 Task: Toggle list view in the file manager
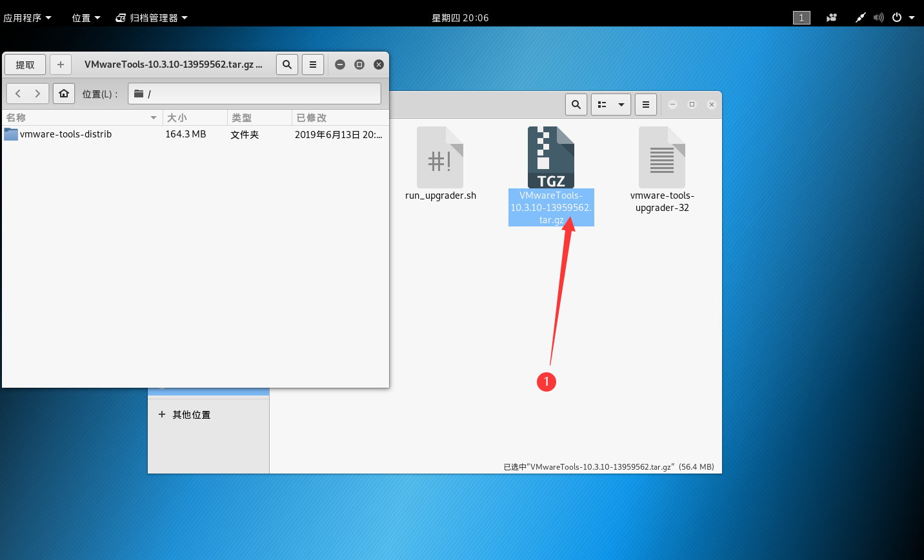coord(602,105)
